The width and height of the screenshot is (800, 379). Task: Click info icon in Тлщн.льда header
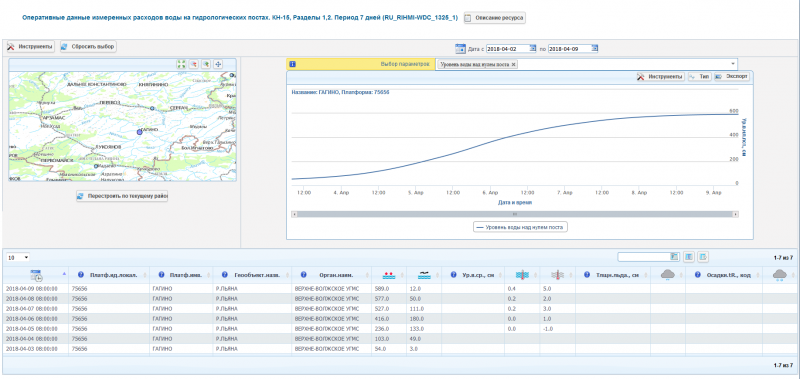coord(587,275)
